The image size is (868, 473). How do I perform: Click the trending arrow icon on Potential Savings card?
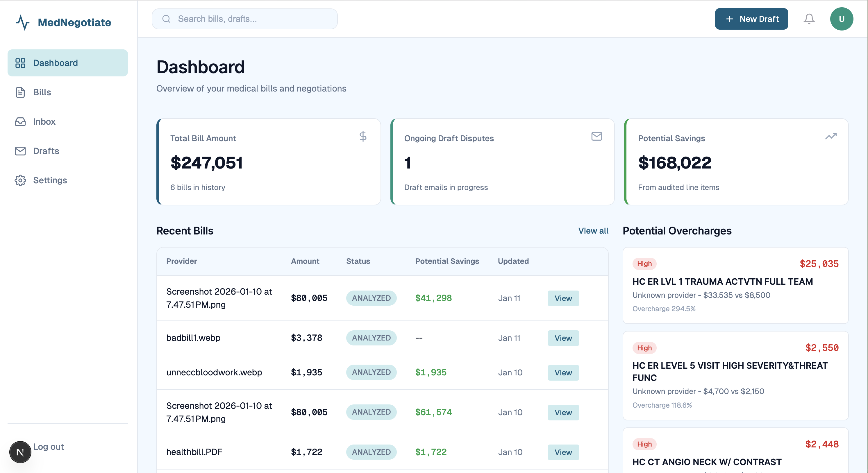click(831, 136)
